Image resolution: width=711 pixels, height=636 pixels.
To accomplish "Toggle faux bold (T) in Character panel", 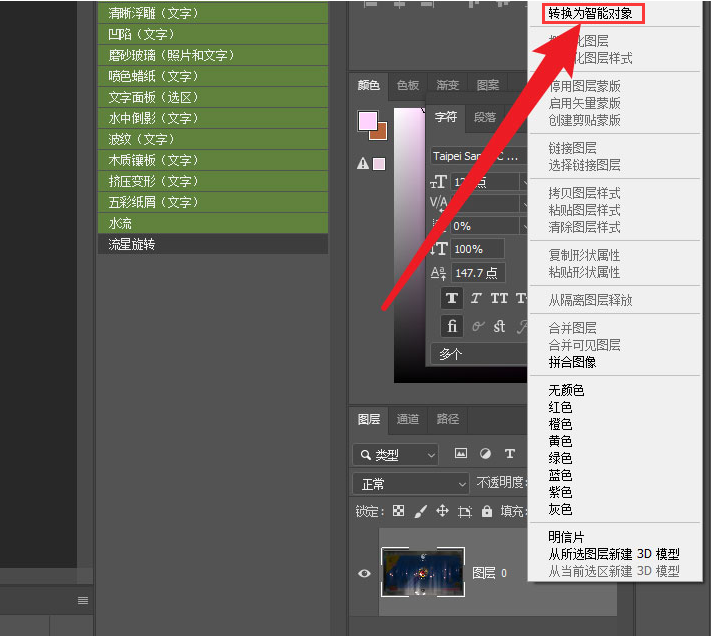I will [452, 298].
